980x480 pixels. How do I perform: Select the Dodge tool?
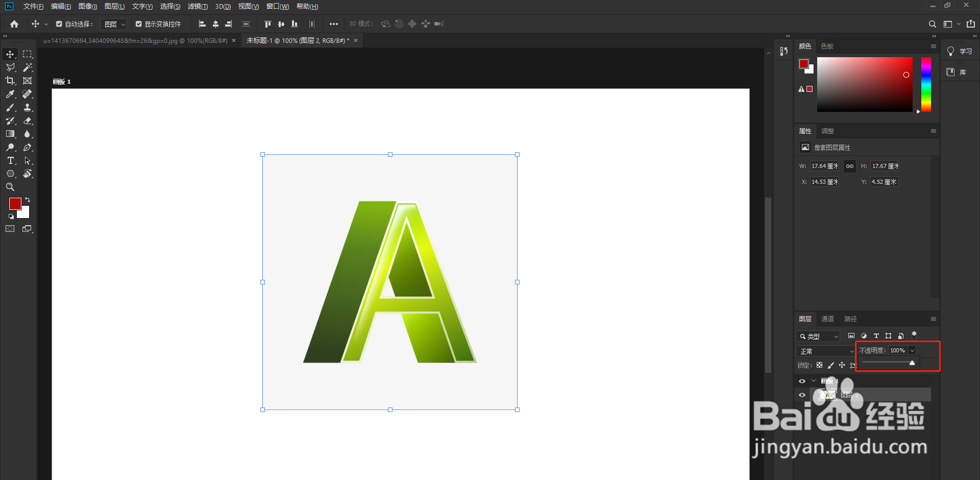(x=10, y=148)
